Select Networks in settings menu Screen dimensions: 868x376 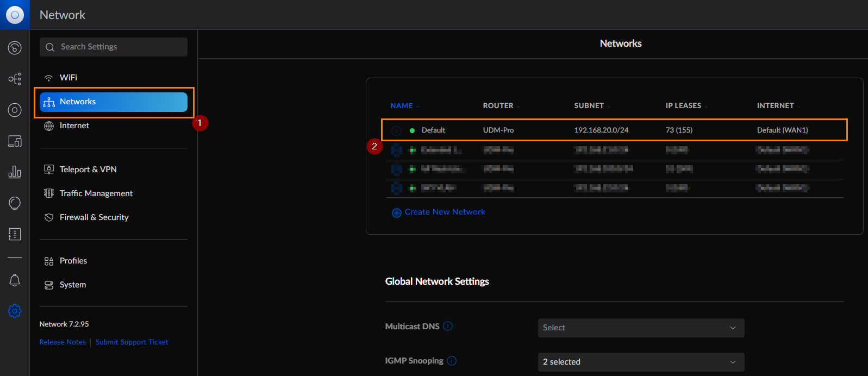[114, 102]
